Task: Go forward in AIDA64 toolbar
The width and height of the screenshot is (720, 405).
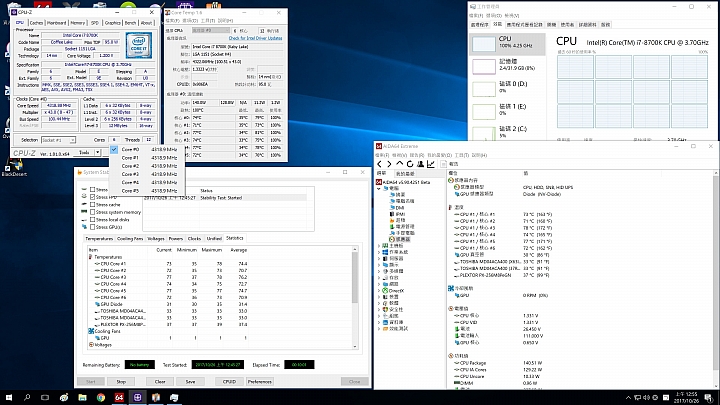Action: point(389,164)
